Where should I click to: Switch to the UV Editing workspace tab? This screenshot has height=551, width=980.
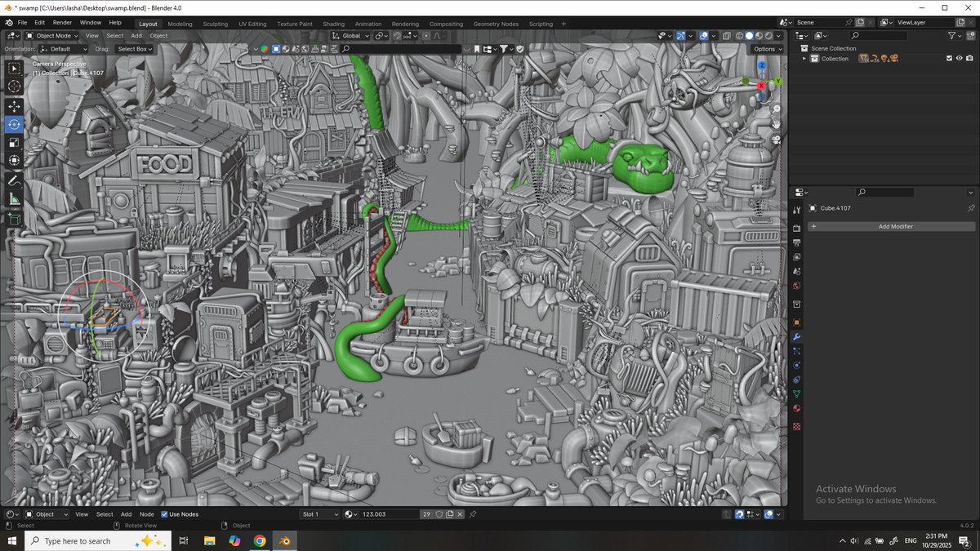pos(252,24)
